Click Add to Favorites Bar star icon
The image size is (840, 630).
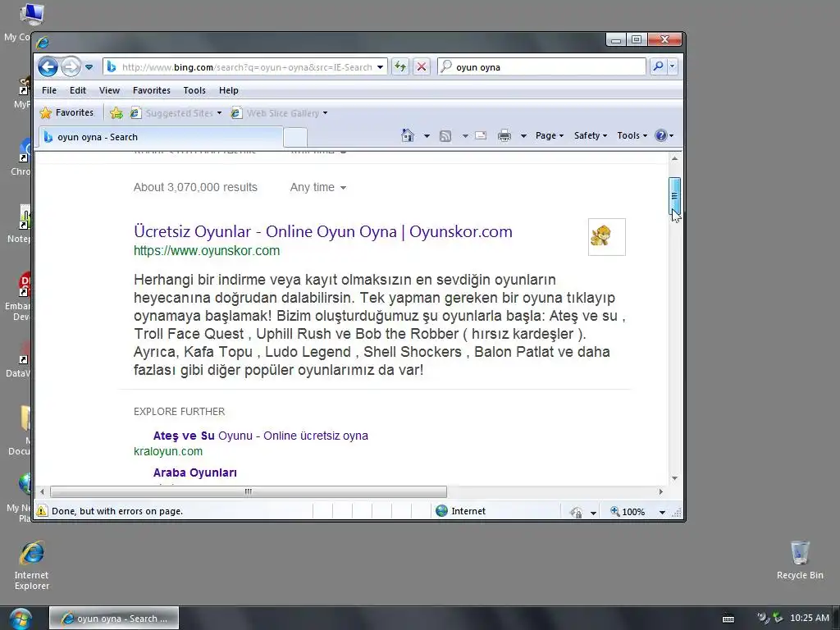click(x=116, y=113)
